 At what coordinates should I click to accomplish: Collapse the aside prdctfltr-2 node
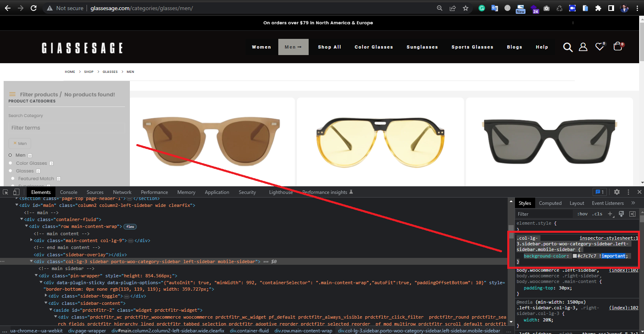point(51,310)
